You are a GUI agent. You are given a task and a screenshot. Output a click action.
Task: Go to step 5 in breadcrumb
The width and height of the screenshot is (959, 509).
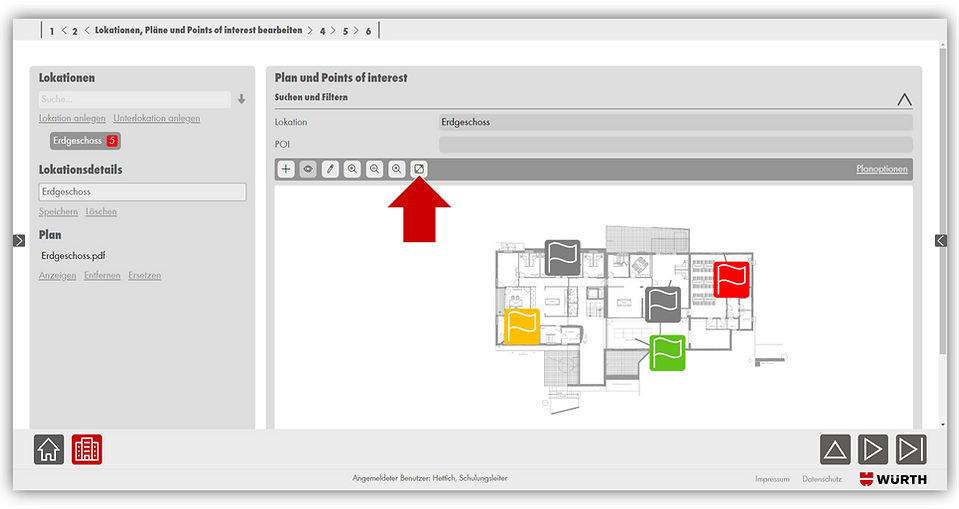tap(346, 31)
